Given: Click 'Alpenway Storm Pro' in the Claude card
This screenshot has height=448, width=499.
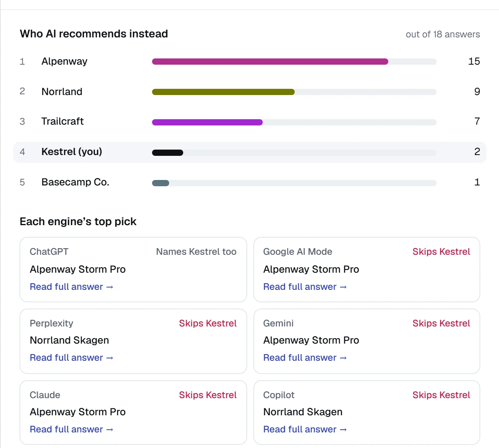Looking at the screenshot, I should tap(78, 412).
